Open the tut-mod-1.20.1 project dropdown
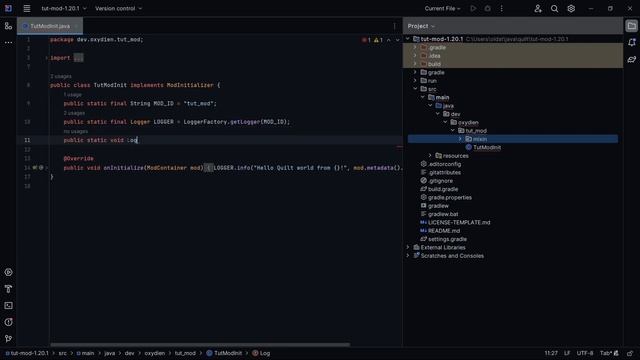This screenshot has width=640, height=360. tap(64, 8)
